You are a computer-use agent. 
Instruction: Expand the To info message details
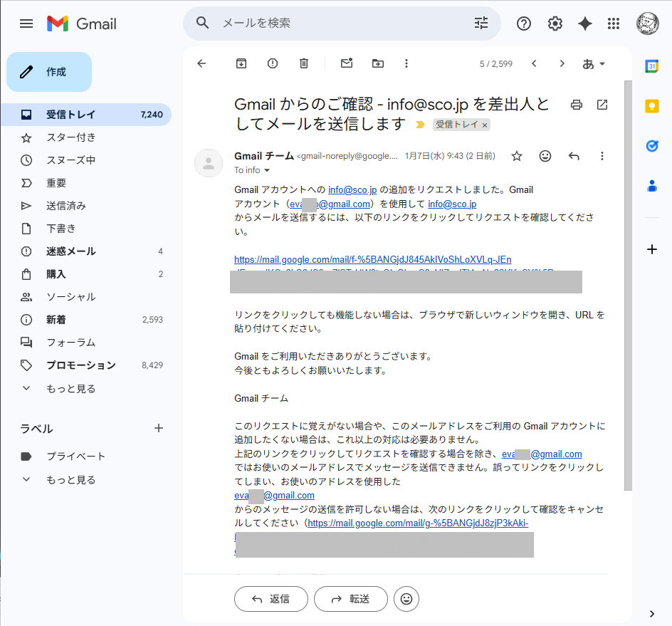point(252,170)
